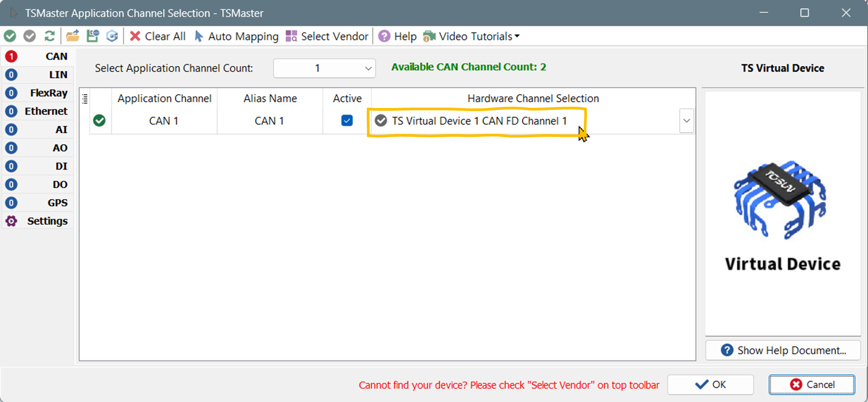Open mapping file via folder icon
The height and width of the screenshot is (402, 868).
pyautogui.click(x=73, y=36)
